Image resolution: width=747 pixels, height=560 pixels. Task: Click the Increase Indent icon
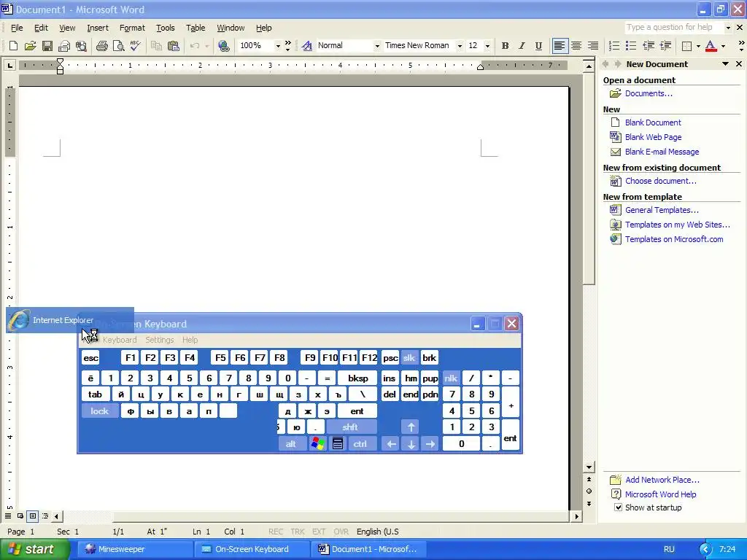665,46
